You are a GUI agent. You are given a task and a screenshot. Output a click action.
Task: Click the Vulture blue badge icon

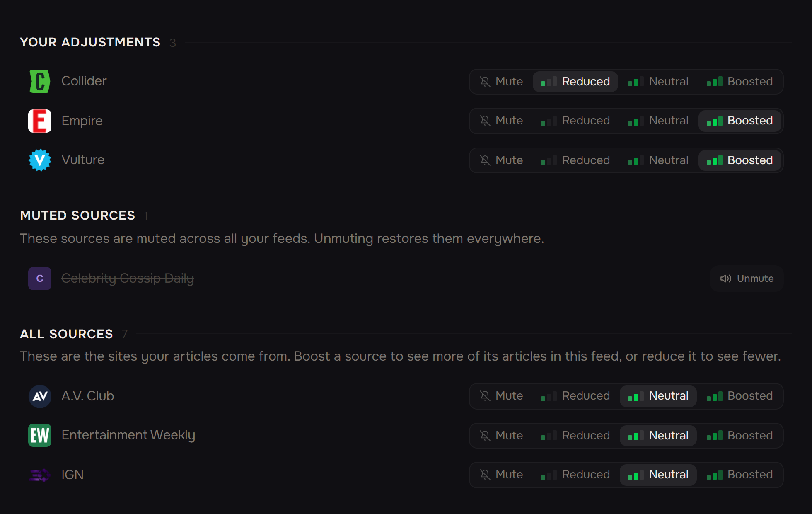pos(40,160)
